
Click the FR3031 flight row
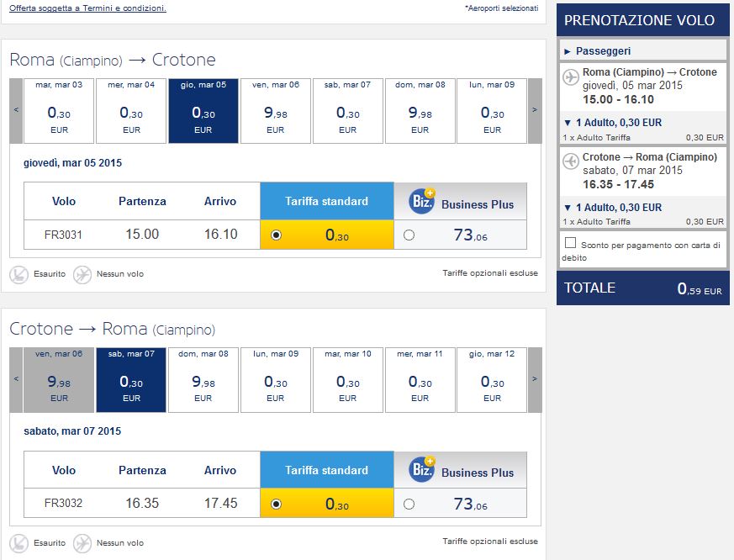[275, 235]
